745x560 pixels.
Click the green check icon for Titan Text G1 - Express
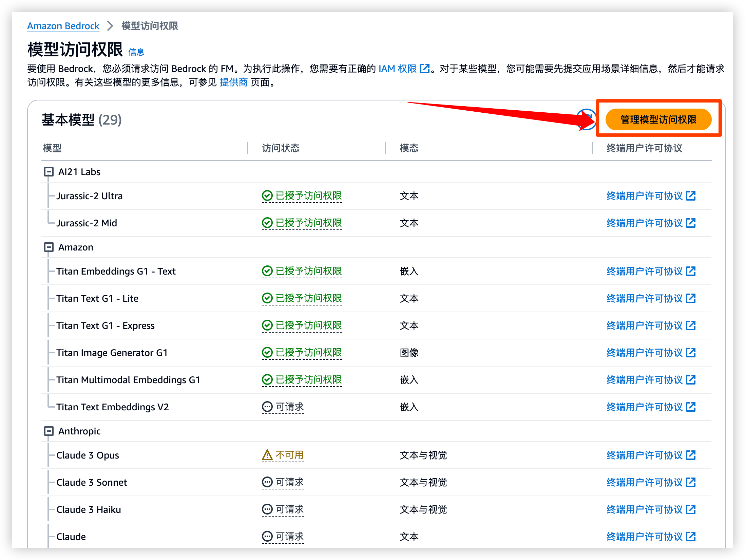point(267,325)
